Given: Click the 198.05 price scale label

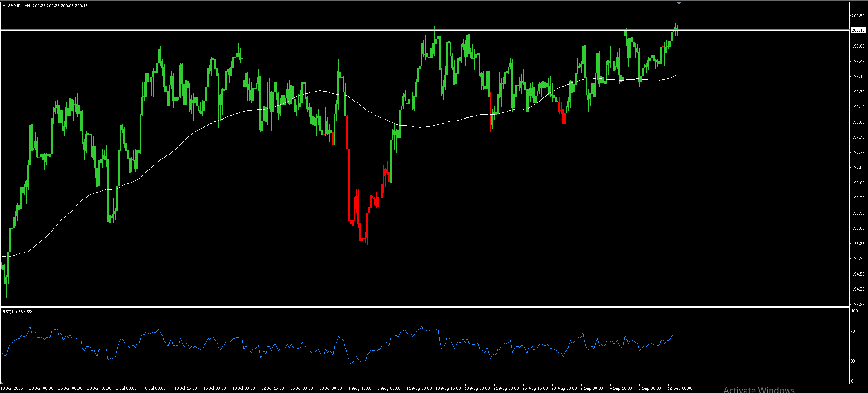Looking at the screenshot, I should click(858, 122).
